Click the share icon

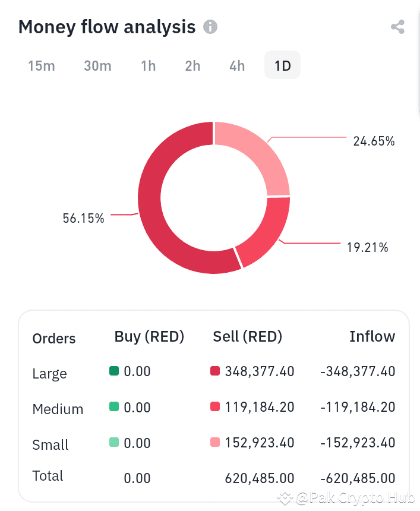(x=397, y=27)
